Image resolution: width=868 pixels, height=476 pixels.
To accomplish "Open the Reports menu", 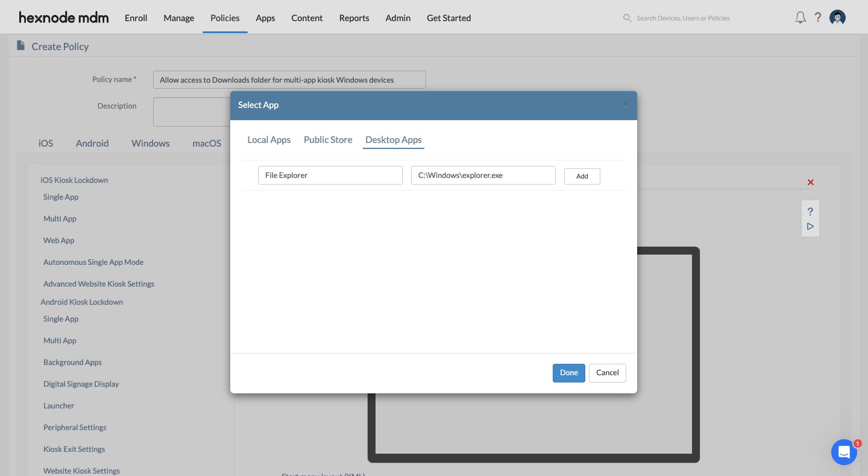I will [354, 18].
